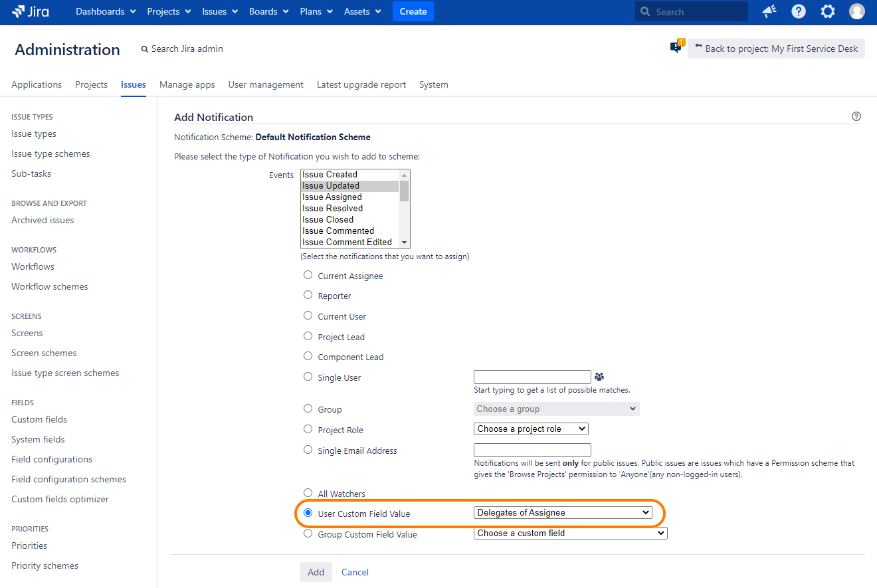Open the Help question mark menu
The image size is (877, 588).
799,11
